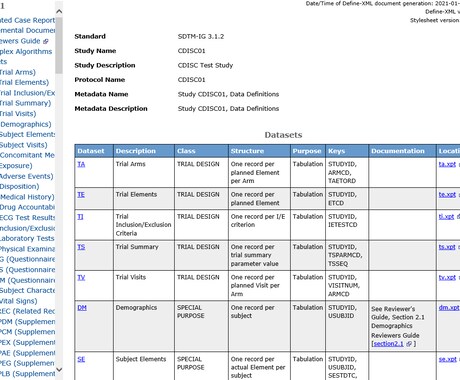
Task: Follow the section2.1 Reviewers Guide link
Action: click(x=388, y=344)
